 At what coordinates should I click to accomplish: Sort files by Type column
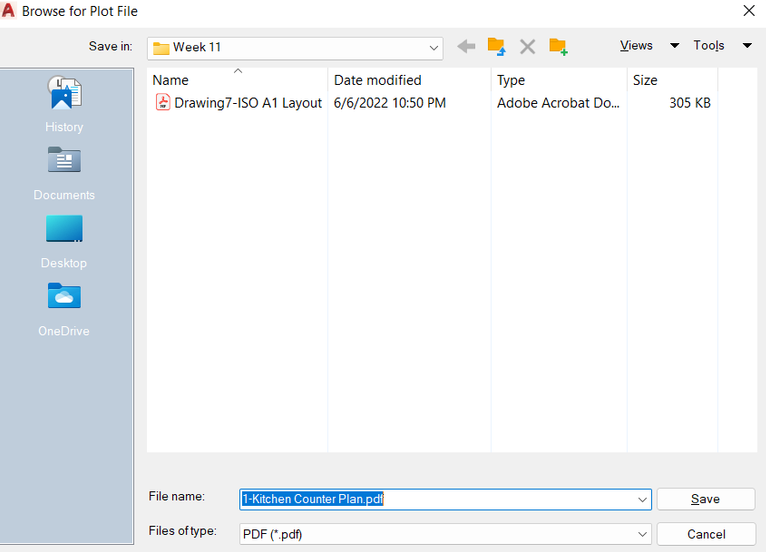point(559,80)
